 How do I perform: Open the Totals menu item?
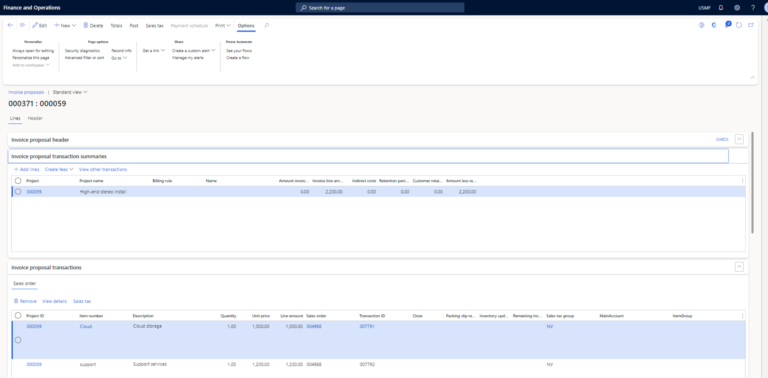click(x=116, y=25)
